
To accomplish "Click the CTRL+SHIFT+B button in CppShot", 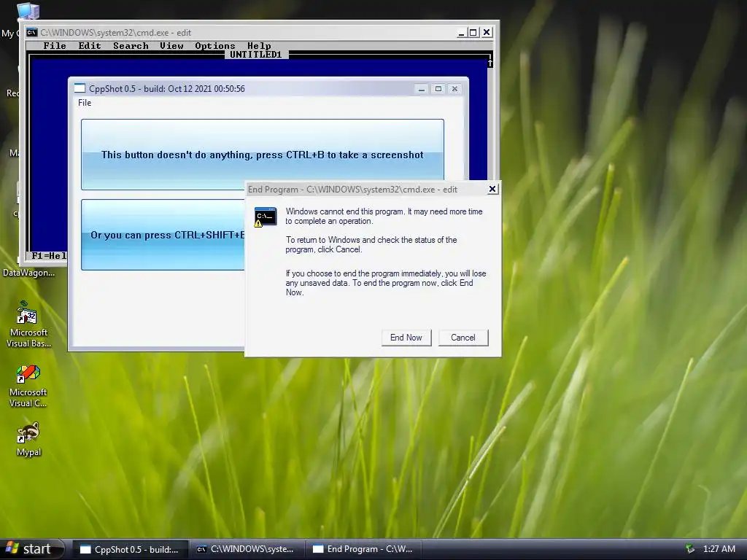I will 163,235.
